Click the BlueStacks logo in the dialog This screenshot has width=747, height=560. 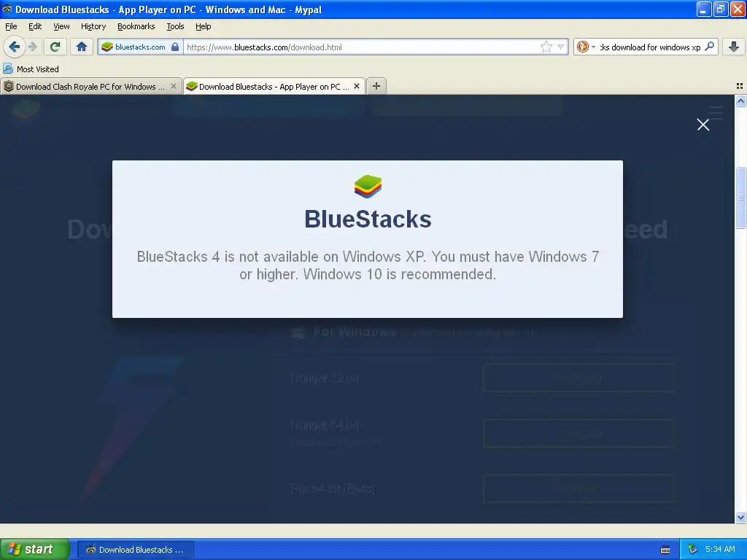(x=368, y=187)
